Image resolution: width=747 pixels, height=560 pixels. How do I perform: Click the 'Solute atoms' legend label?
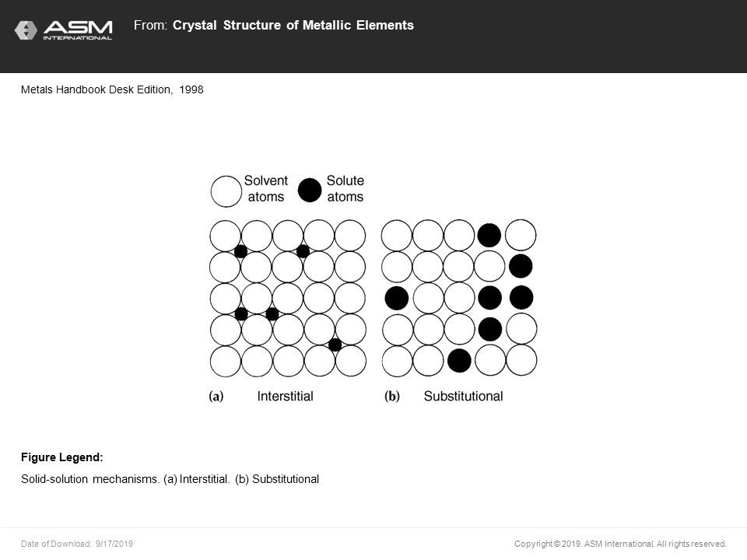tap(345, 188)
